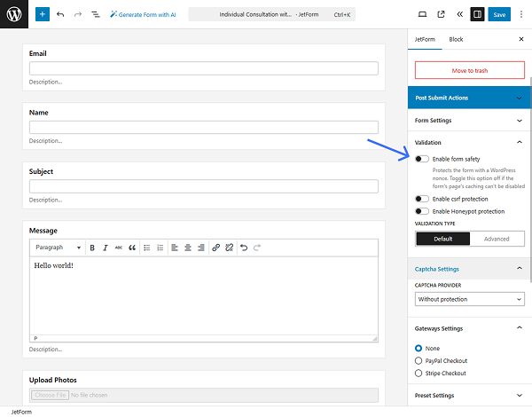Open the three-dot options menu

(x=521, y=14)
